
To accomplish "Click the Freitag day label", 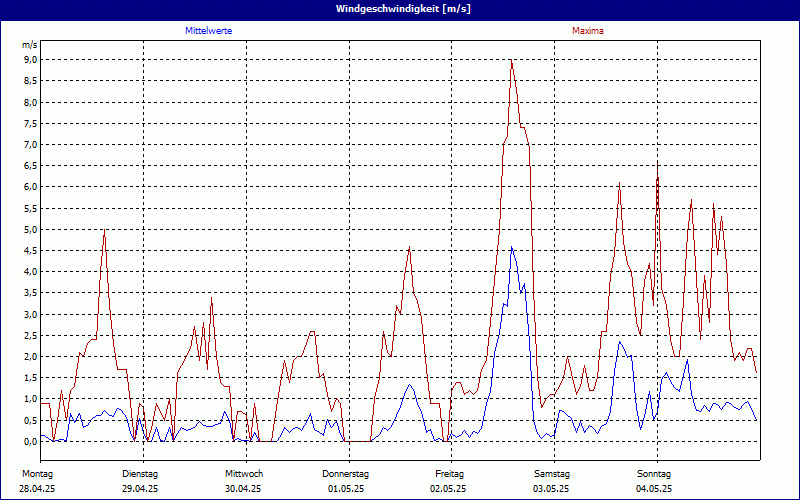I will tap(449, 474).
